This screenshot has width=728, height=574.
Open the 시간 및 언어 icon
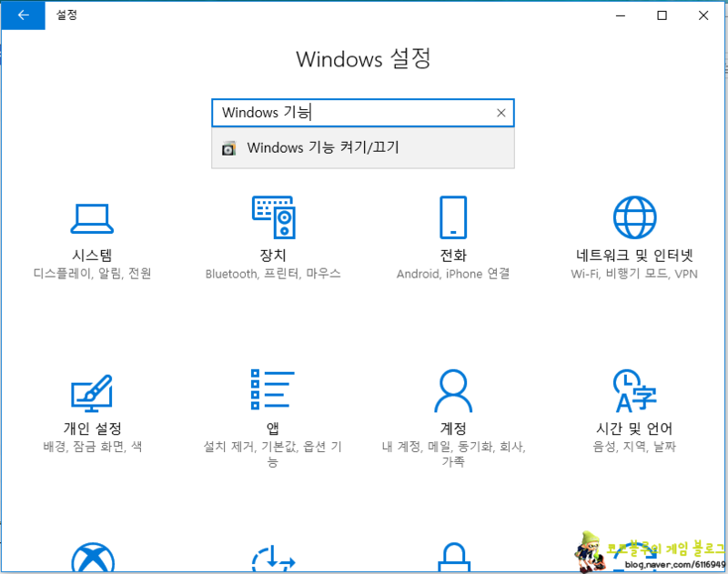[634, 391]
